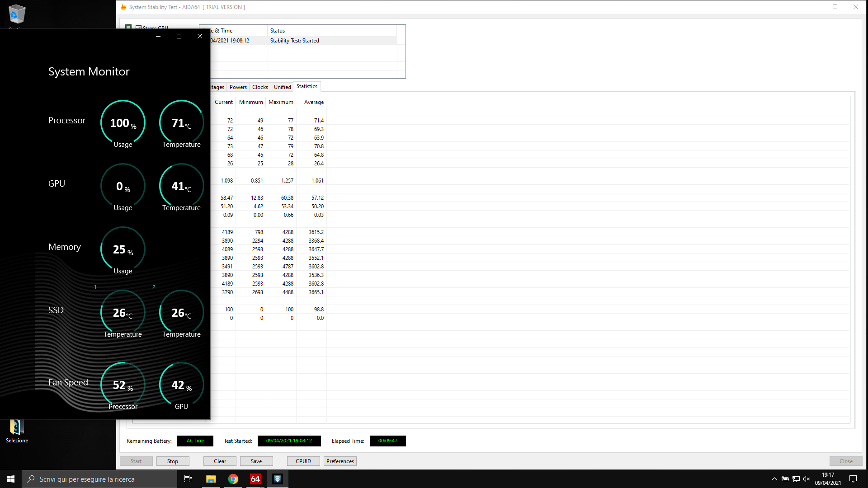Select the 'Stability Test: Started' log row

pos(304,41)
